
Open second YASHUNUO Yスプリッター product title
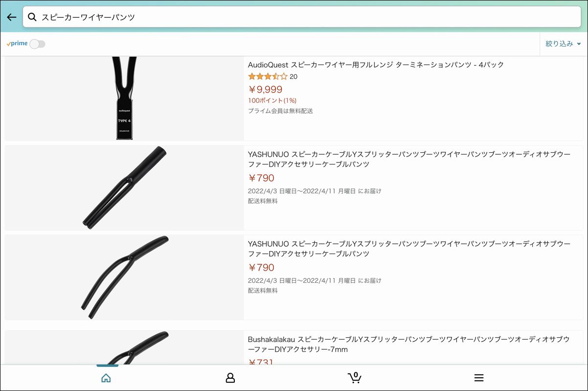point(409,249)
